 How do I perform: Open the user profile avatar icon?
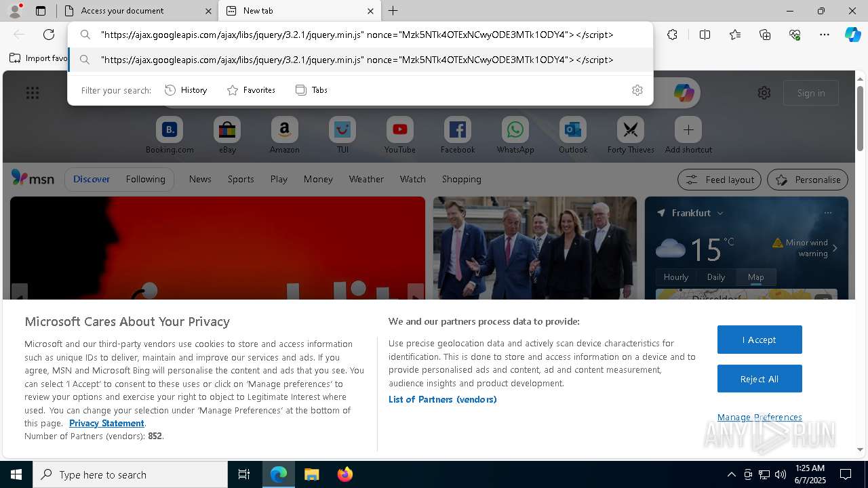pyautogui.click(x=15, y=11)
